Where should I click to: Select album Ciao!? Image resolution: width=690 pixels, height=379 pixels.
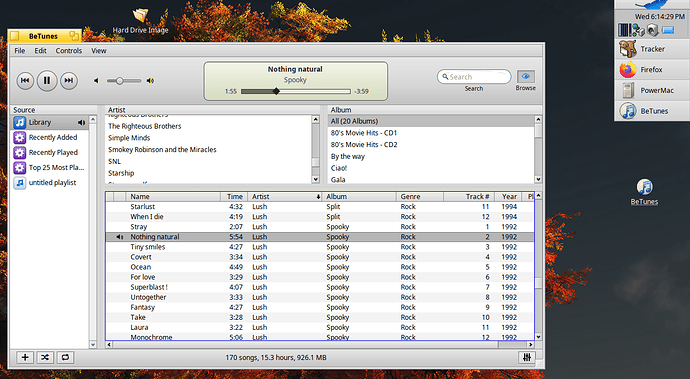pyautogui.click(x=431, y=168)
